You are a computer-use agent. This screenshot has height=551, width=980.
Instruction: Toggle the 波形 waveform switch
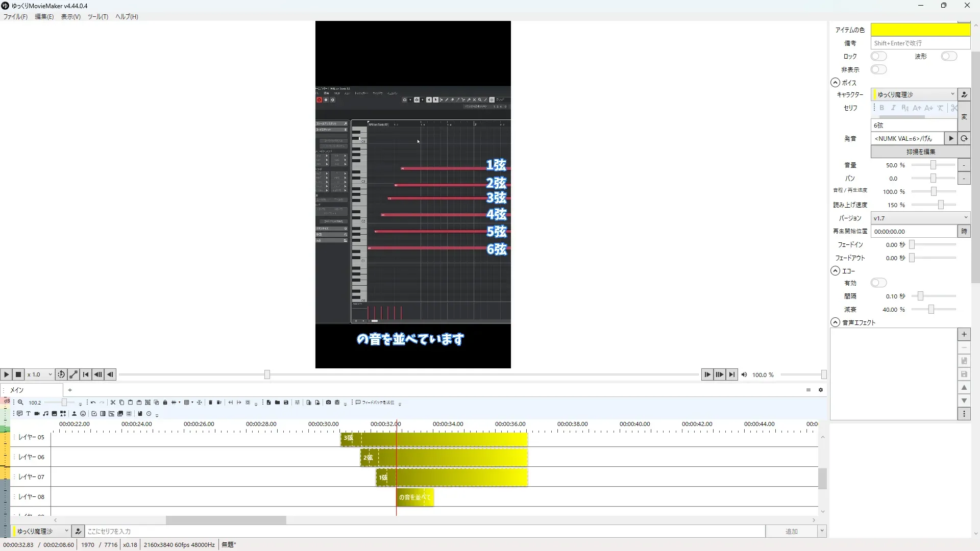coord(948,56)
